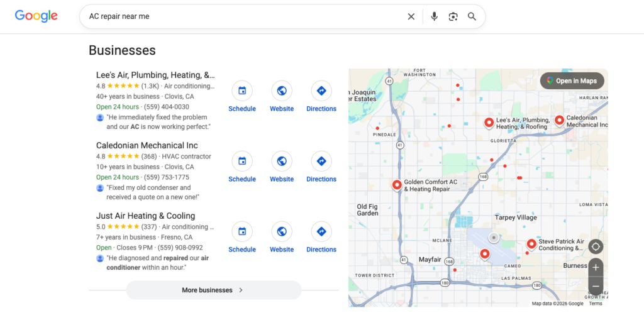
Task: Click the Businesses section heading
Action: 123,50
